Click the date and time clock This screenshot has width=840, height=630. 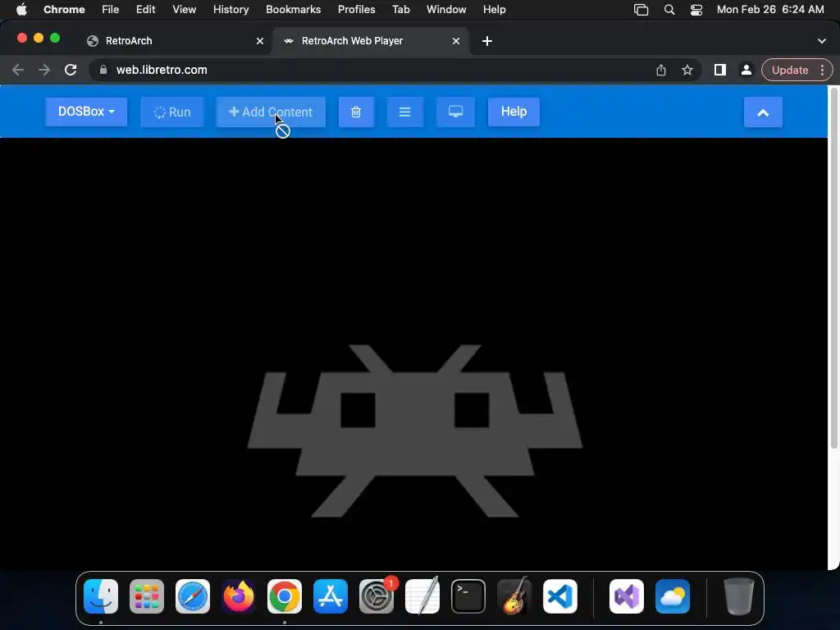pyautogui.click(x=769, y=9)
